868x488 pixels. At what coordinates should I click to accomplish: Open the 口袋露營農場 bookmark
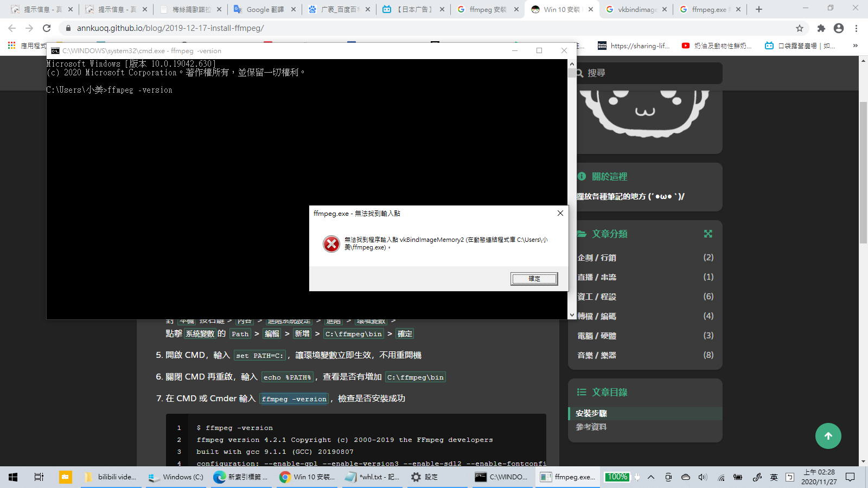point(800,46)
